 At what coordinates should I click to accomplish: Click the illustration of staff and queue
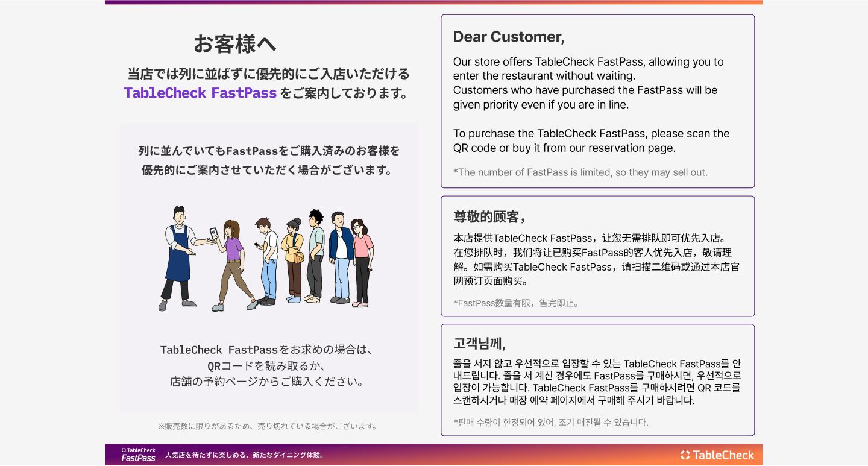266,259
